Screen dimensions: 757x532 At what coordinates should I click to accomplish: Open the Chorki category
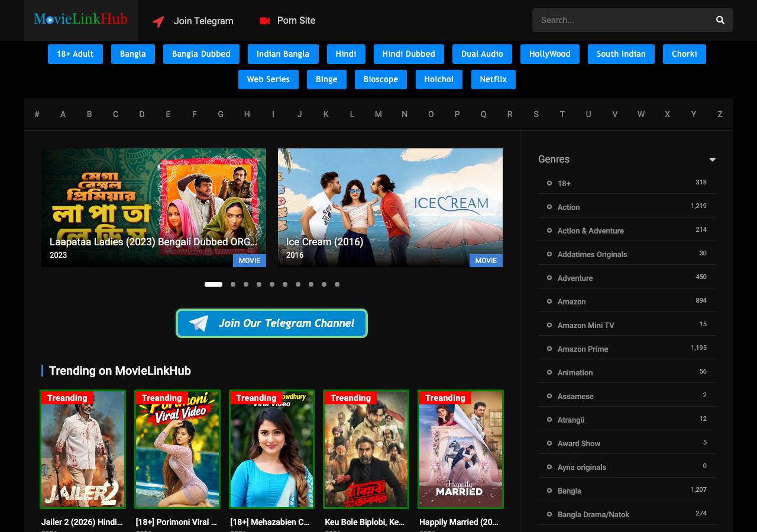click(684, 54)
